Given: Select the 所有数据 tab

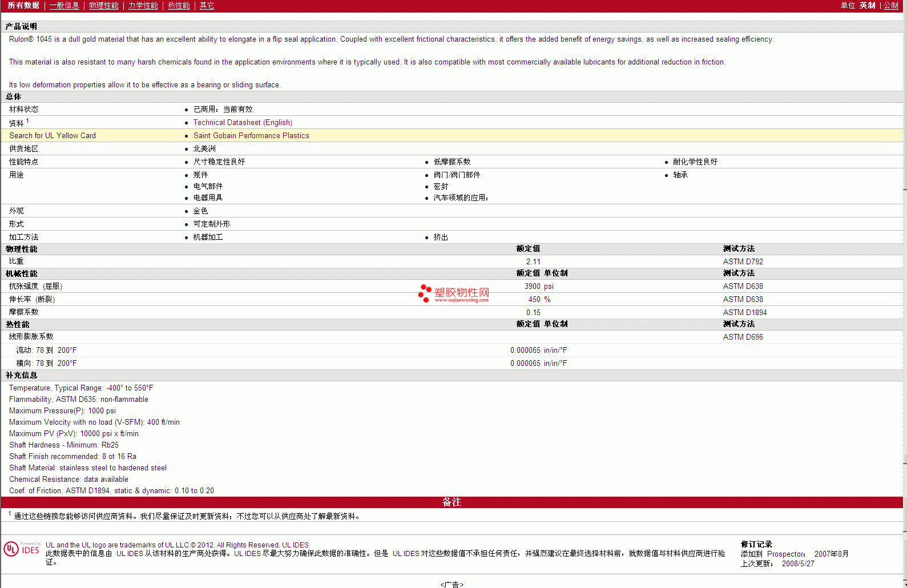Looking at the screenshot, I should pos(23,6).
